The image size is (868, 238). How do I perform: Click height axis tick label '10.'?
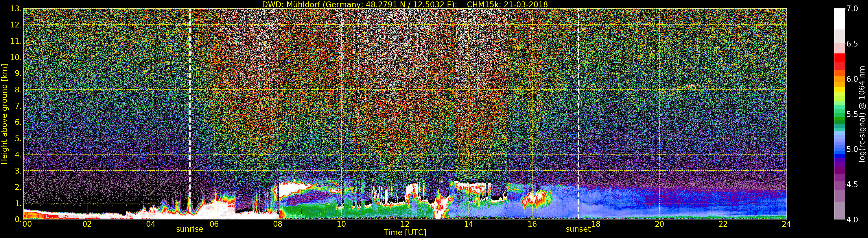[x=16, y=57]
